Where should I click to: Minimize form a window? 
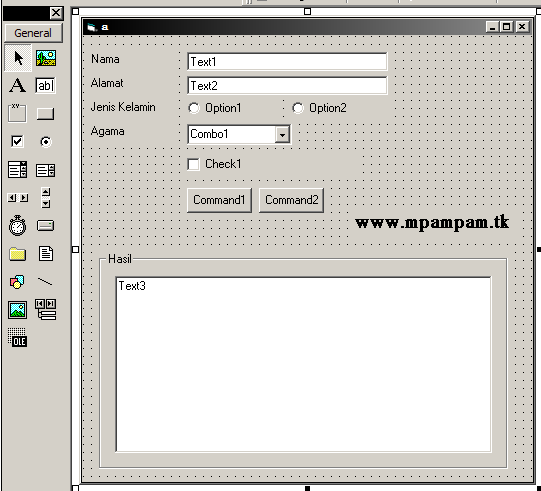coord(492,27)
